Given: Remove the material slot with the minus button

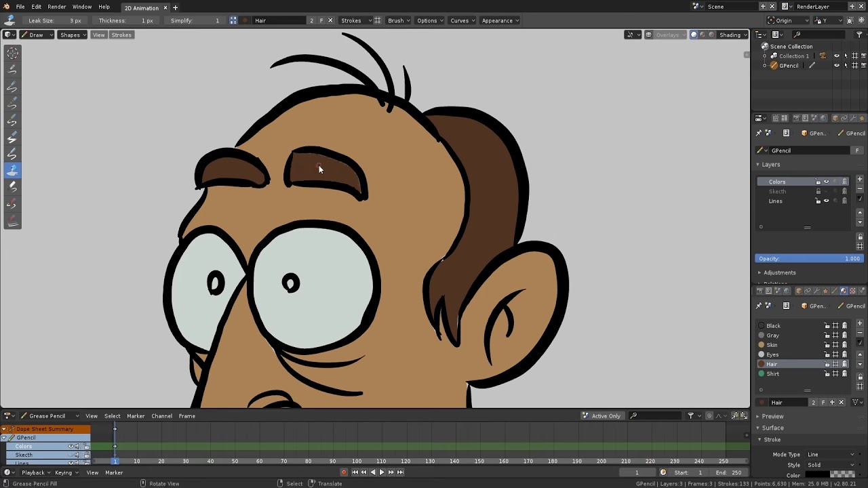Looking at the screenshot, I should pos(860,333).
